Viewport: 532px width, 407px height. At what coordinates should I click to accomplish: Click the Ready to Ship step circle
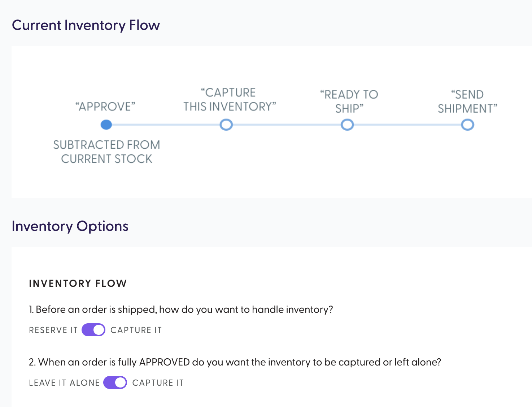click(347, 125)
